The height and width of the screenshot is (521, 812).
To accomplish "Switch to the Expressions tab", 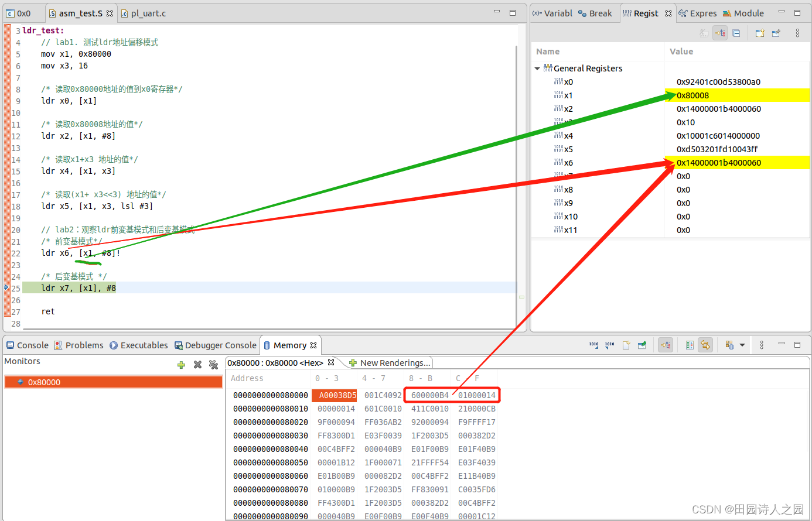I will click(x=697, y=13).
